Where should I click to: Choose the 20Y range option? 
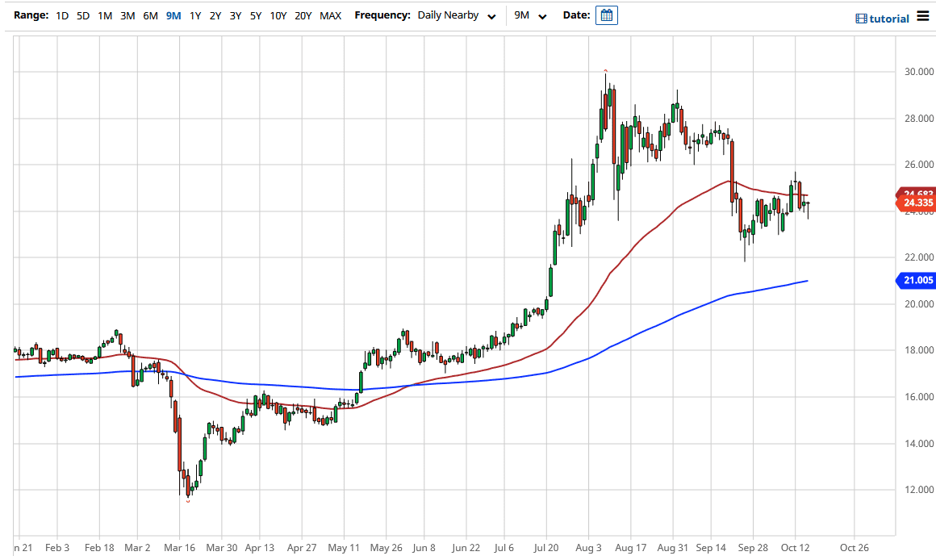[303, 15]
